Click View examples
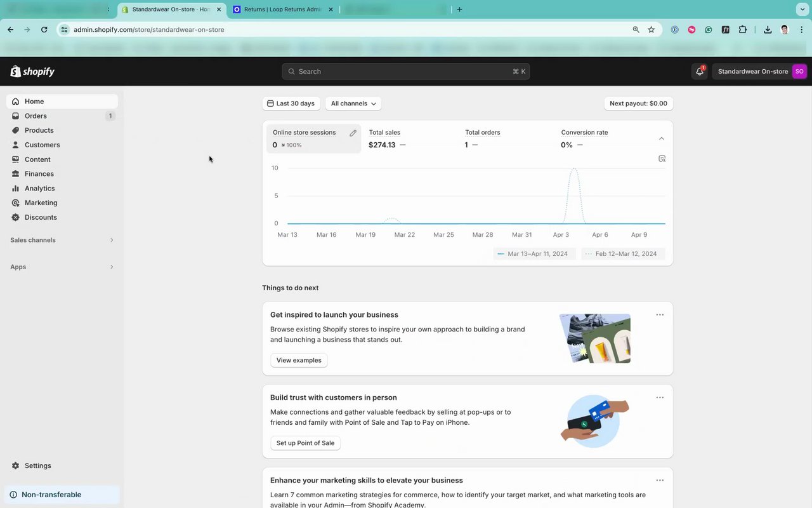This screenshot has width=812, height=508. 299,360
